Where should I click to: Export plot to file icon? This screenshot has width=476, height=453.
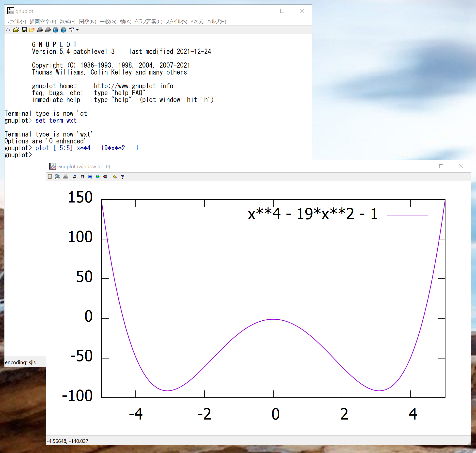tap(58, 177)
